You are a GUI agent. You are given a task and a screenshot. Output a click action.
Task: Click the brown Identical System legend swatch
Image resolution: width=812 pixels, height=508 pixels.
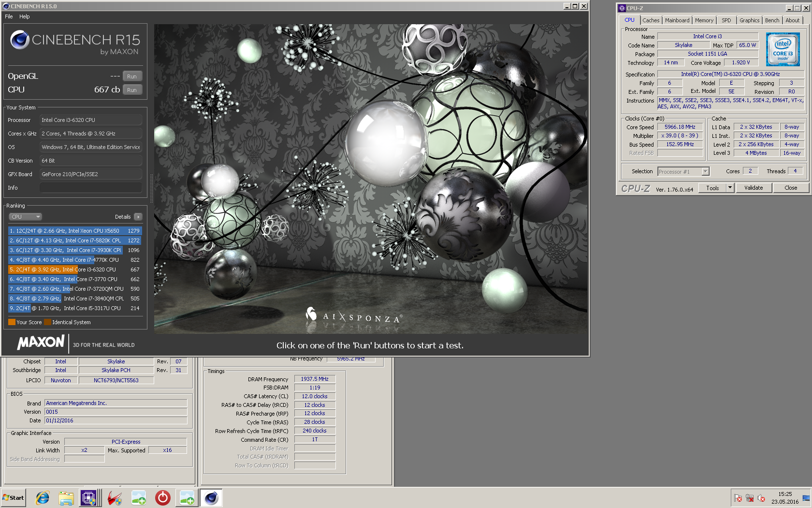click(47, 322)
